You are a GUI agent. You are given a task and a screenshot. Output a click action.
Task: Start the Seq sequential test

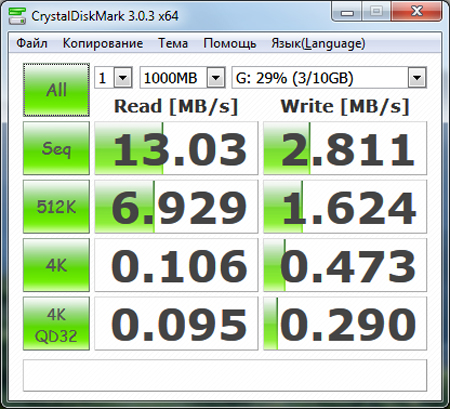click(x=56, y=148)
